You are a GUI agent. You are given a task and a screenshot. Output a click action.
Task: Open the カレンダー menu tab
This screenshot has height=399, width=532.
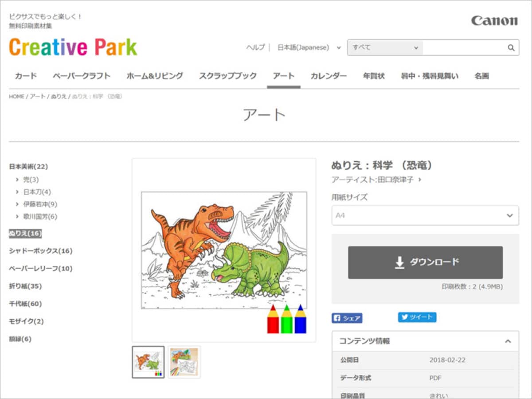coord(329,76)
